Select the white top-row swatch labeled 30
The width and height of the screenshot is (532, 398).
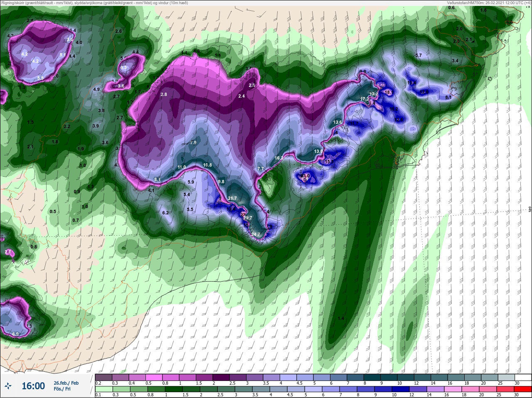pyautogui.click(x=523, y=377)
